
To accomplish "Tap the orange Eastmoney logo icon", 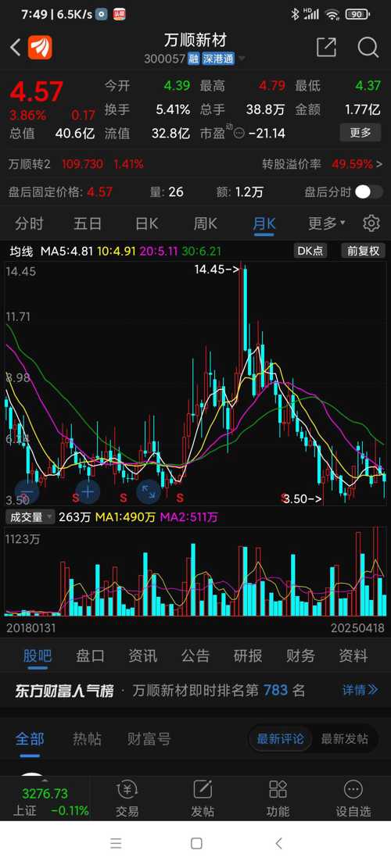I will click(x=40, y=48).
